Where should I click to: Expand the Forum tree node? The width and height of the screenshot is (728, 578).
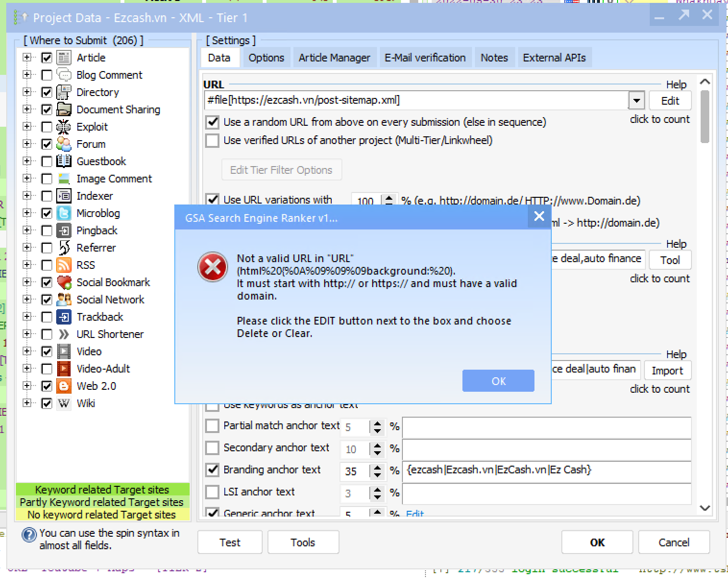27,144
